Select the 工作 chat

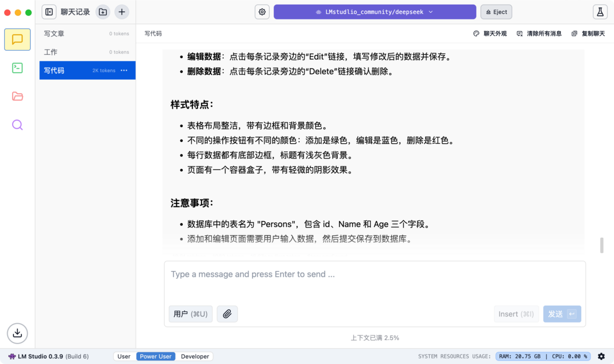pos(87,52)
